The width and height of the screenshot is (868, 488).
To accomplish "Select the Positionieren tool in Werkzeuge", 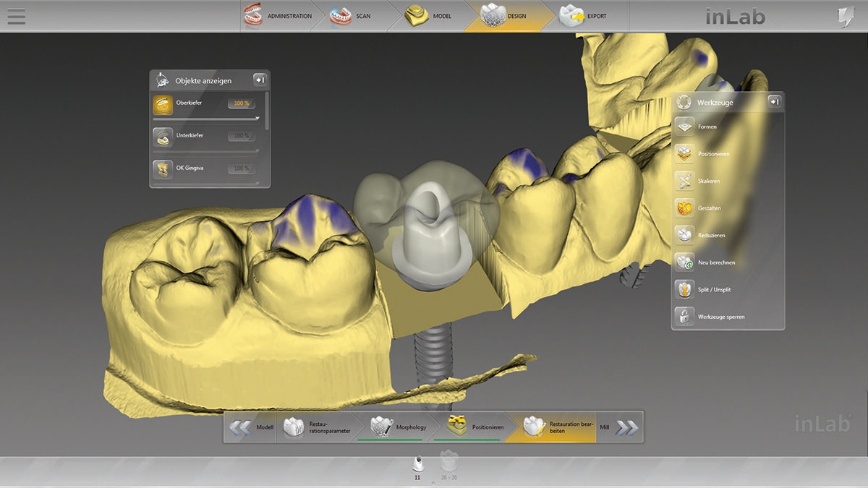I will click(x=684, y=153).
